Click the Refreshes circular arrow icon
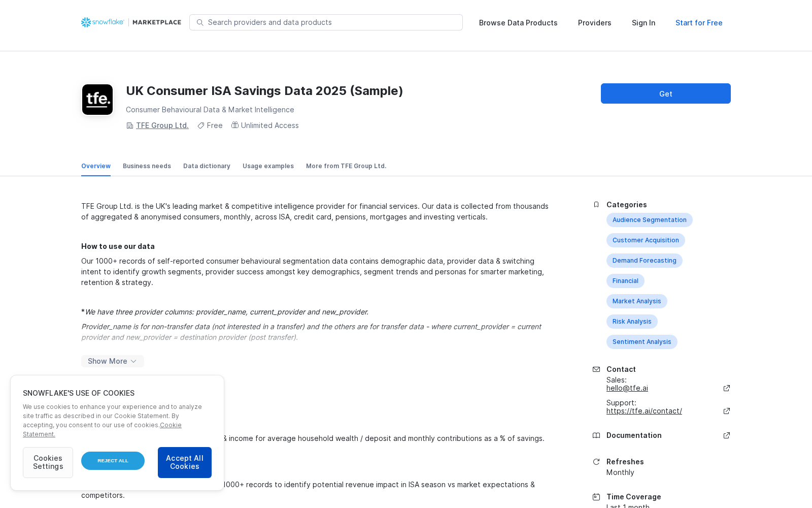The width and height of the screenshot is (812, 508). click(596, 462)
